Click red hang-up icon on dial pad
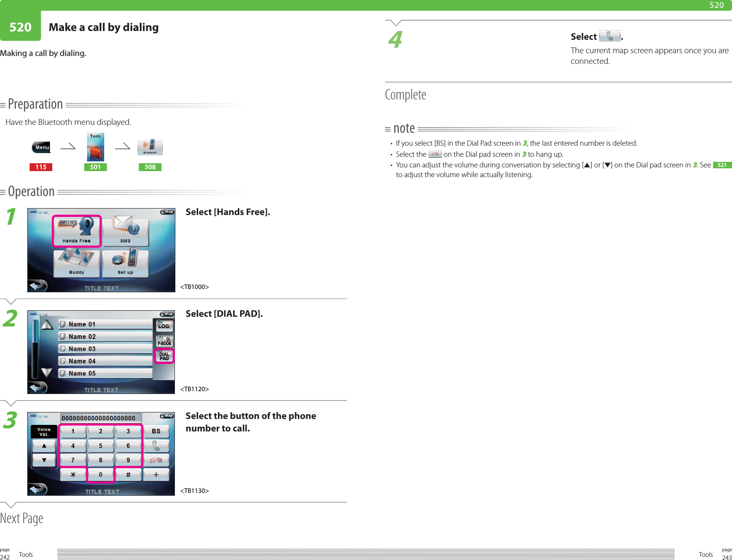The image size is (732, 560). click(156, 460)
